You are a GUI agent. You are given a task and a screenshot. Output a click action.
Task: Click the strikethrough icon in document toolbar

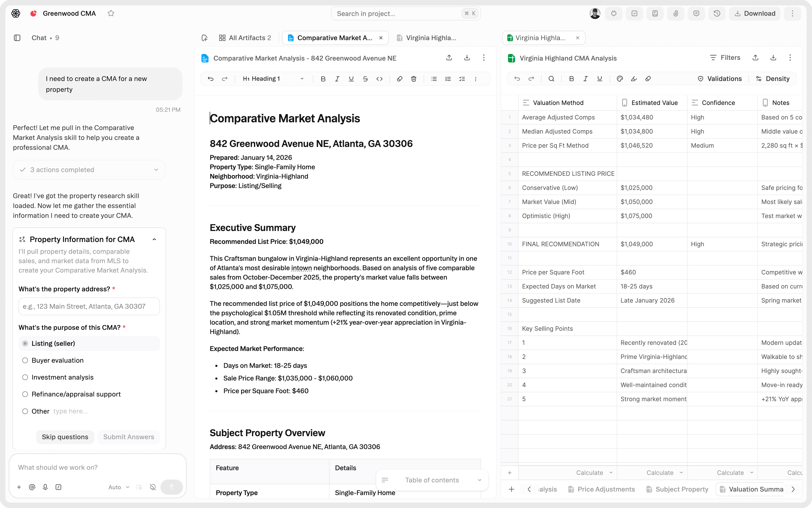point(365,79)
